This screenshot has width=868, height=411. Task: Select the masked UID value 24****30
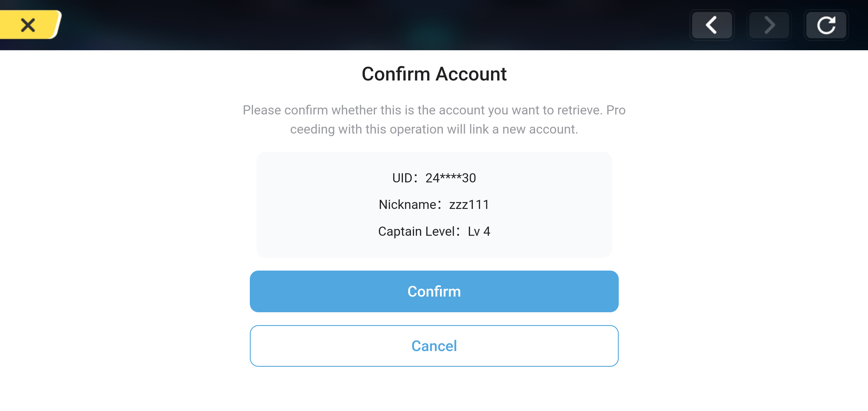click(x=451, y=178)
